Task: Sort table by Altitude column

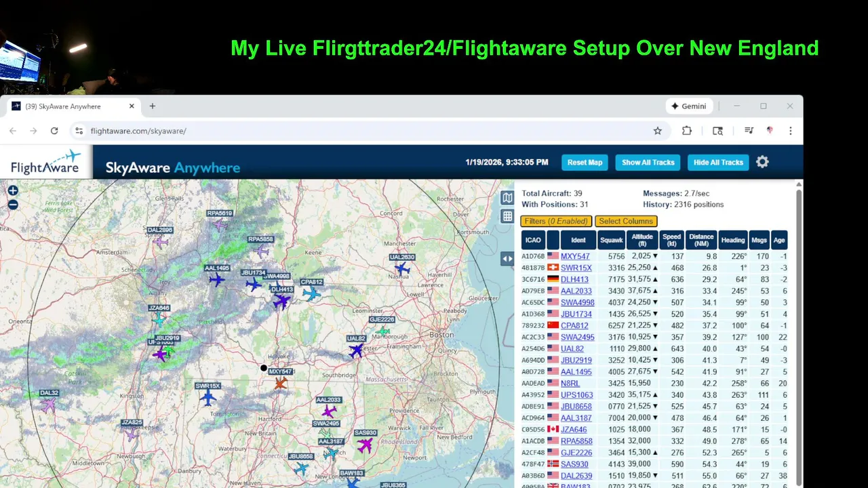Action: point(642,240)
